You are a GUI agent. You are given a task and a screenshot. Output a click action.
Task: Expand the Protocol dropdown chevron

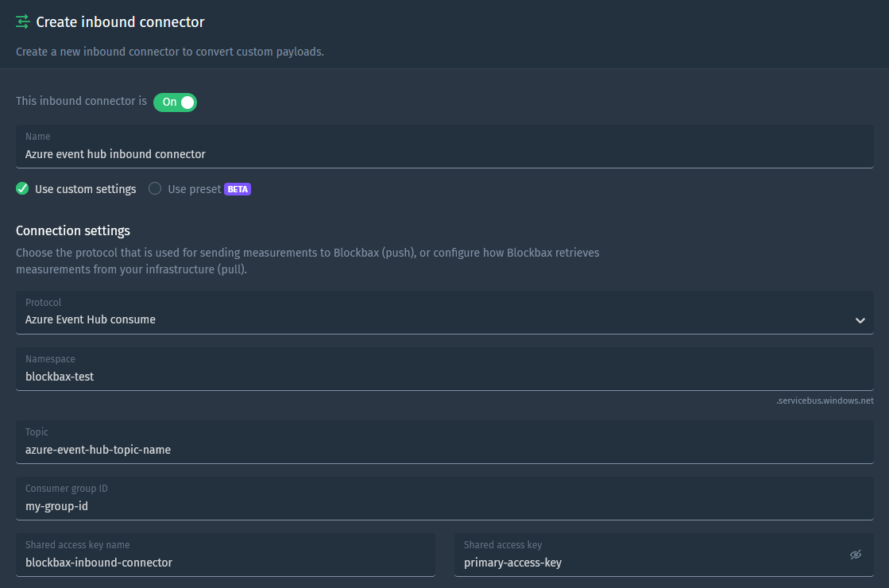coord(860,320)
